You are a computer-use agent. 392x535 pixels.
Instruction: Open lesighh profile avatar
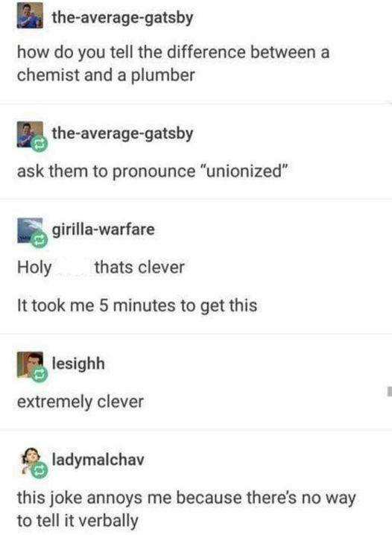pos(30,365)
